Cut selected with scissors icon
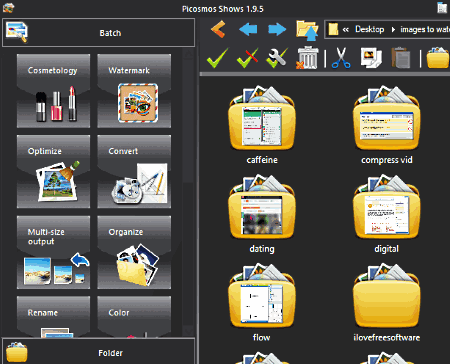The height and width of the screenshot is (364, 450). coord(341,58)
